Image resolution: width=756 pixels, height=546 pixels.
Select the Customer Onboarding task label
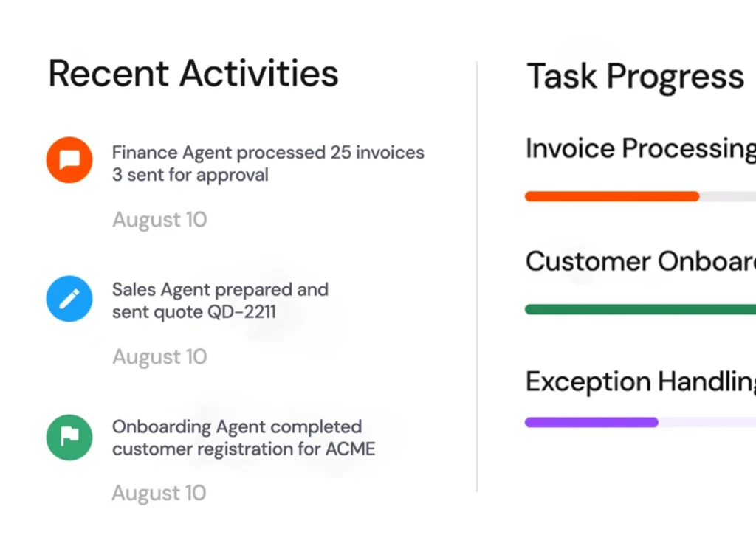640,262
